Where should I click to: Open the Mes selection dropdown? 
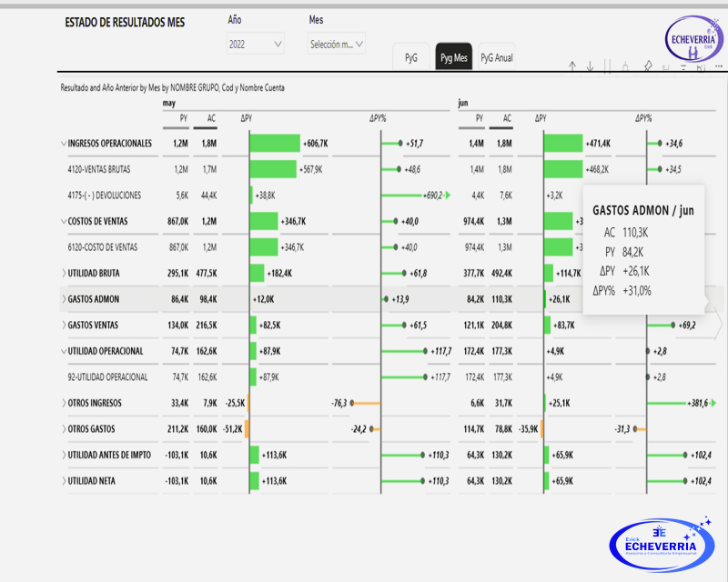pyautogui.click(x=337, y=44)
